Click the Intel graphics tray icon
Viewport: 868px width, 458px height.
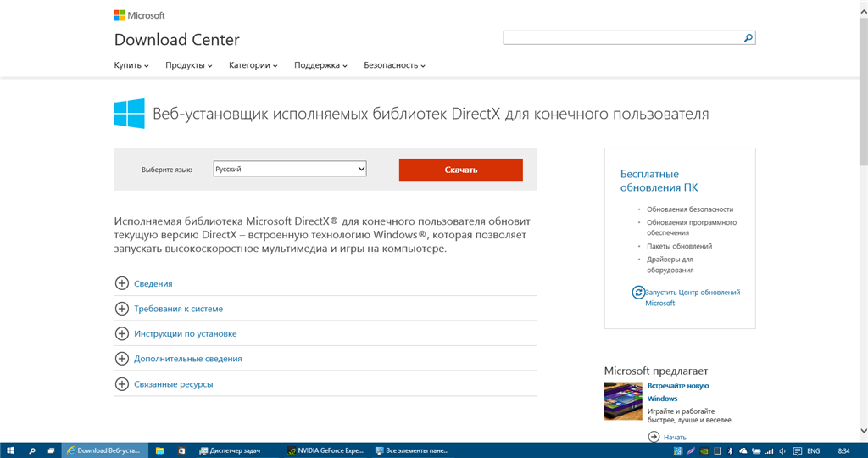click(678, 451)
